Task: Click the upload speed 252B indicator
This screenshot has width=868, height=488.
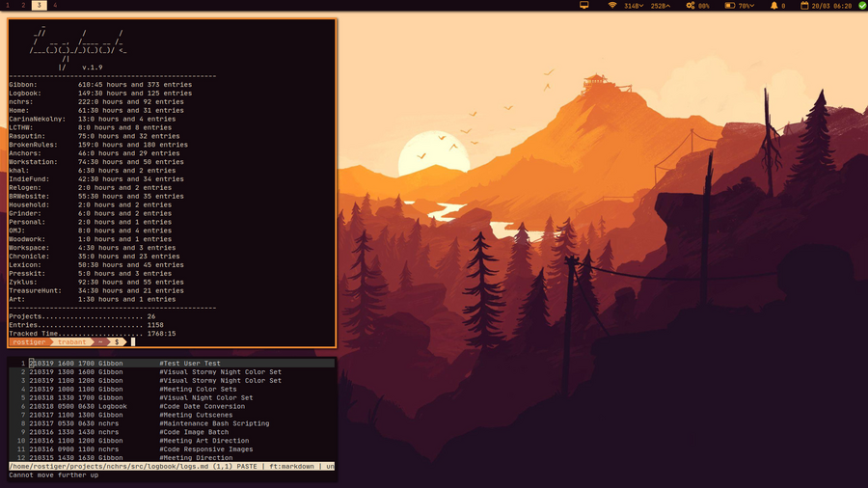Action: tap(661, 6)
